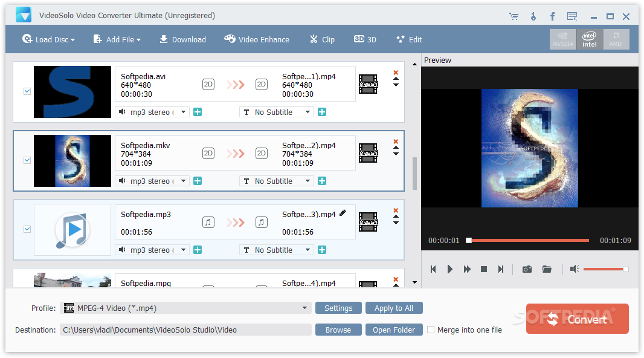Move Softpedia.mkv item down

point(396,154)
